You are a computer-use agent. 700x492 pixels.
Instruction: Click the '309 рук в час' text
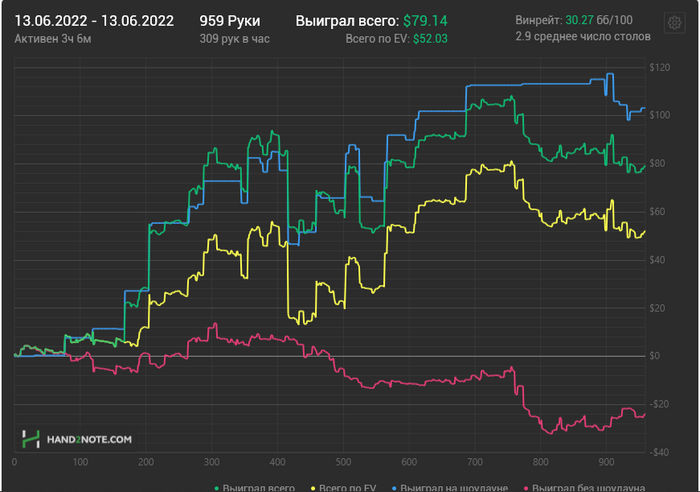point(234,39)
